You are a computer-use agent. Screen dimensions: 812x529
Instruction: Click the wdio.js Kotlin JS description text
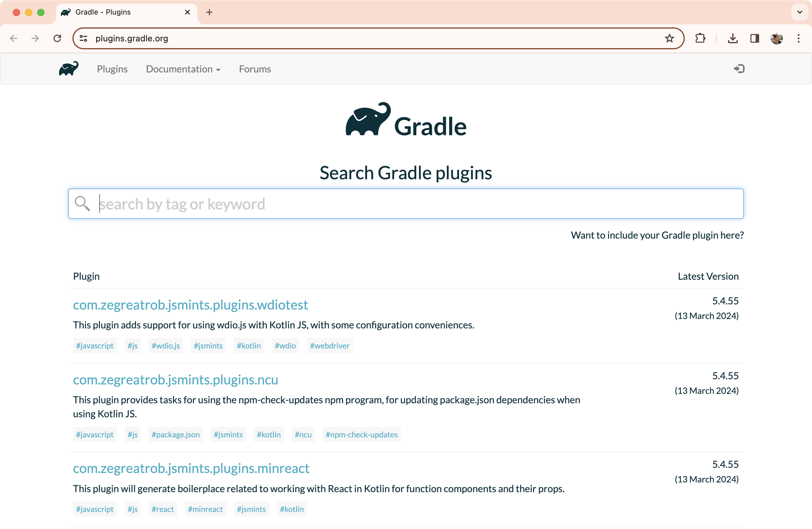(274, 325)
